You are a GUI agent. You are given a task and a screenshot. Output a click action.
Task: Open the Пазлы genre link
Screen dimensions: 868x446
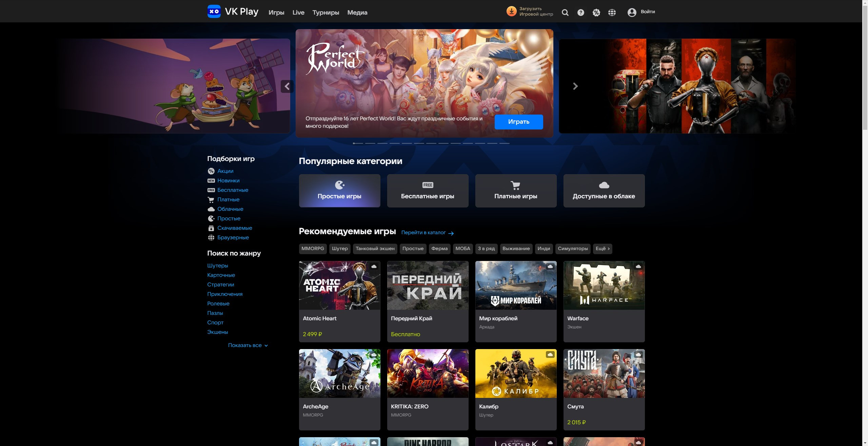215,313
